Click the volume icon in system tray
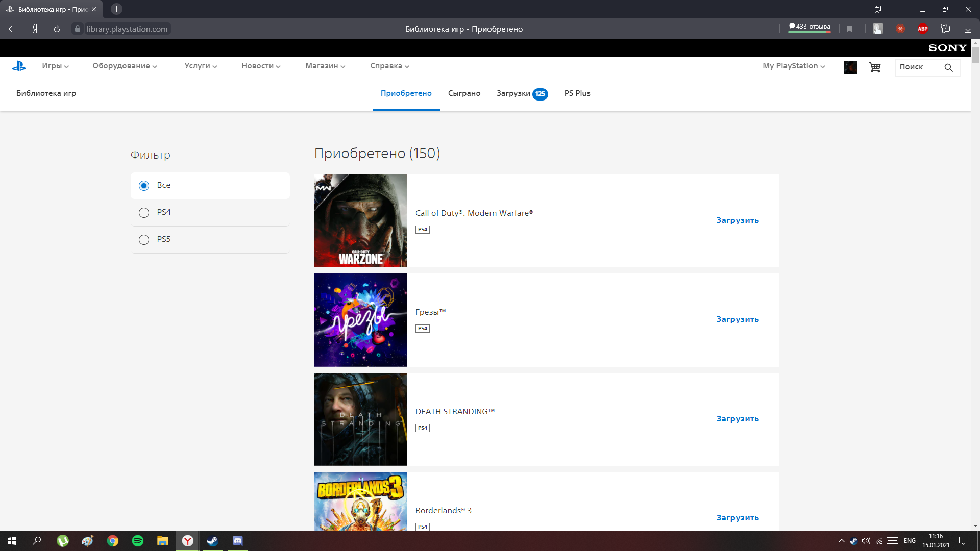This screenshot has height=551, width=980. [x=866, y=541]
